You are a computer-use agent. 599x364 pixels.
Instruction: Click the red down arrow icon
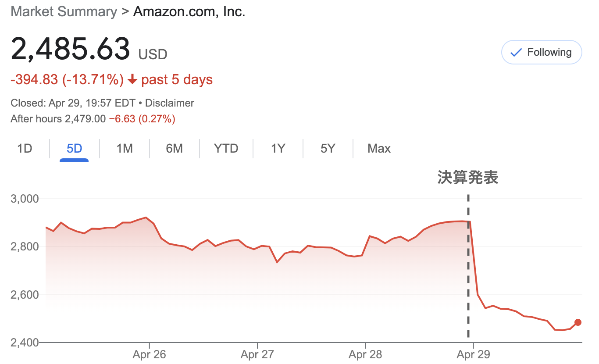(132, 80)
